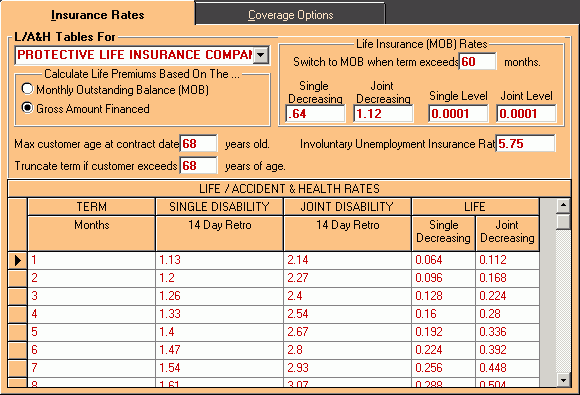Click joint disability cell 2.8
This screenshot has height=395, width=580.
pos(347,350)
